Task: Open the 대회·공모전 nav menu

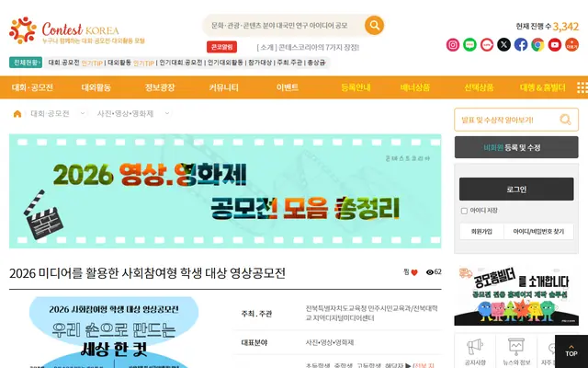Action: click(32, 87)
